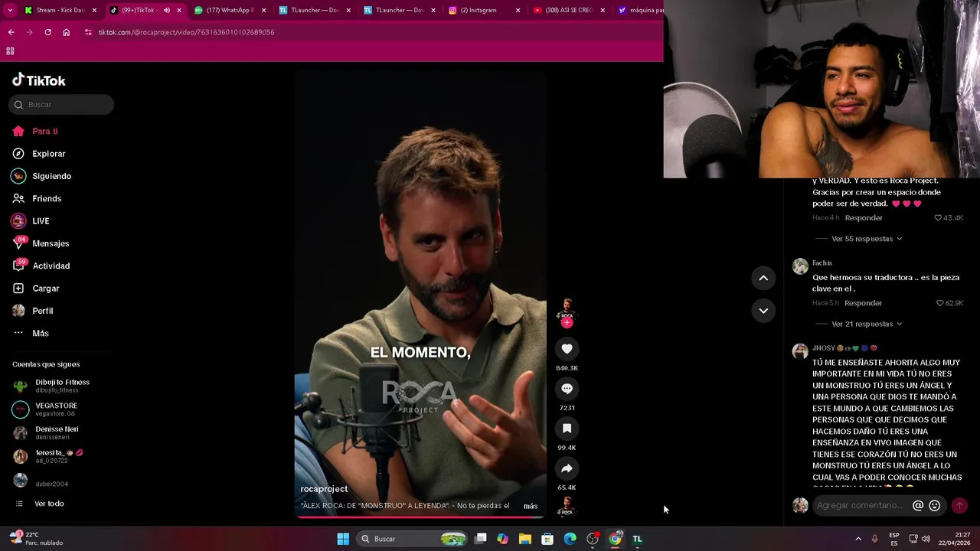
Task: Open the video comments bubble icon
Action: 567,389
